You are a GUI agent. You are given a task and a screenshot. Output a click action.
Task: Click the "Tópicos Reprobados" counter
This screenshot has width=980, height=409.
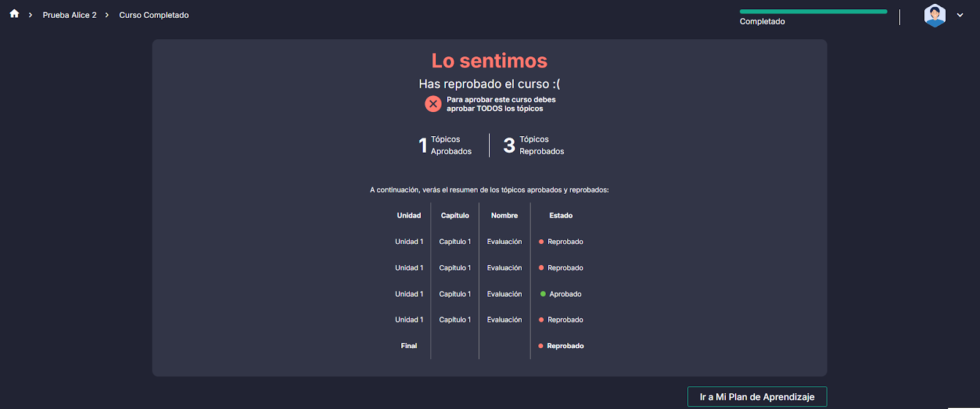(533, 145)
